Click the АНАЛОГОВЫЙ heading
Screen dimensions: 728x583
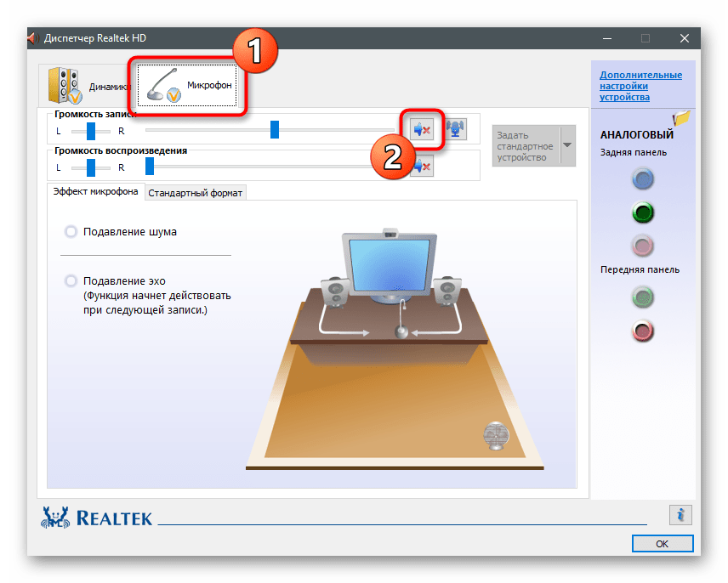point(637,135)
